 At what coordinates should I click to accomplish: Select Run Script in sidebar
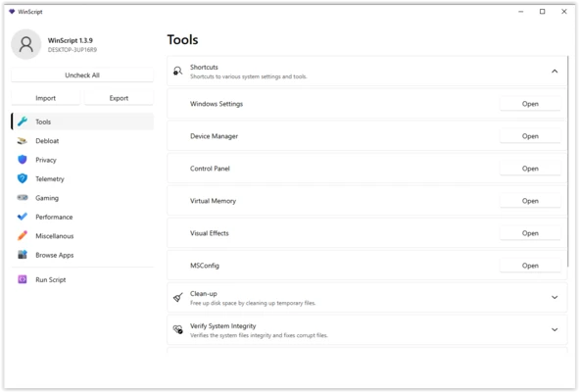82,279
